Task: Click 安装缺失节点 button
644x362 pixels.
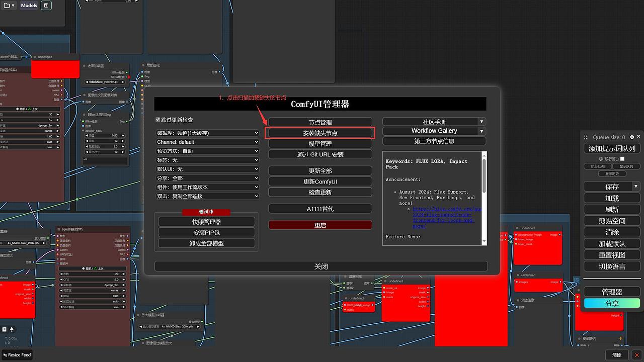Action: [320, 133]
